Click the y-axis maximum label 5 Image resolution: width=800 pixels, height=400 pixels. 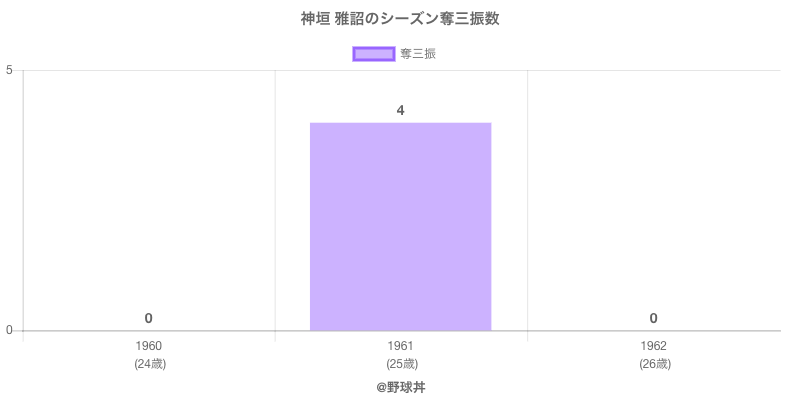[x=9, y=70]
